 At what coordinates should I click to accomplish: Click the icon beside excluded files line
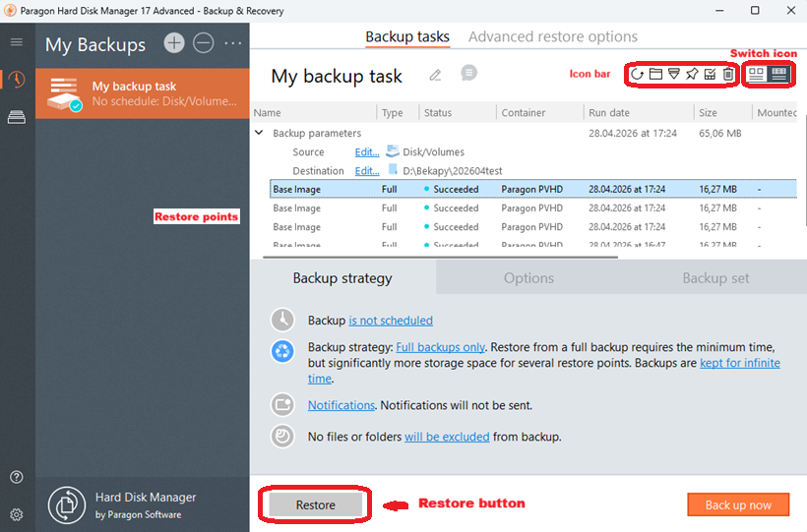[282, 437]
